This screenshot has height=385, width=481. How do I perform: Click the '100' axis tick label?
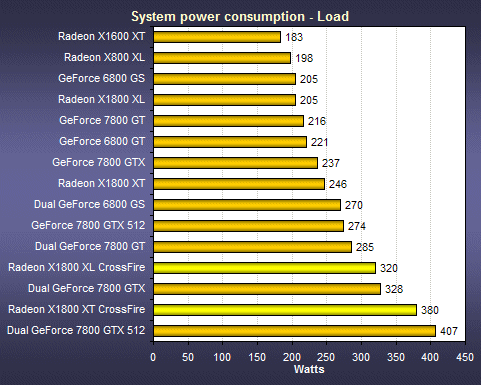[x=222, y=357]
